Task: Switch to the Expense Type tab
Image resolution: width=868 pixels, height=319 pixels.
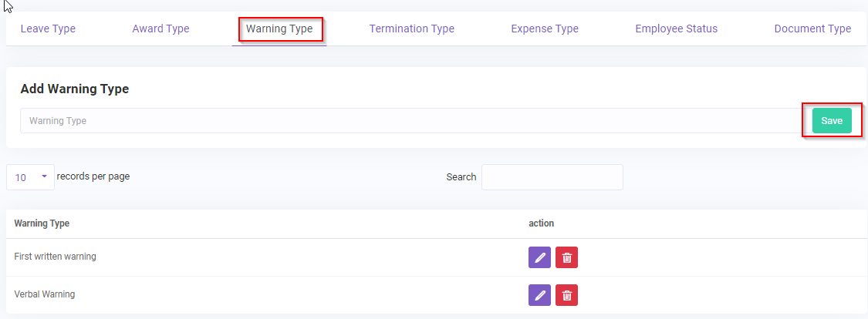Action: pos(544,29)
